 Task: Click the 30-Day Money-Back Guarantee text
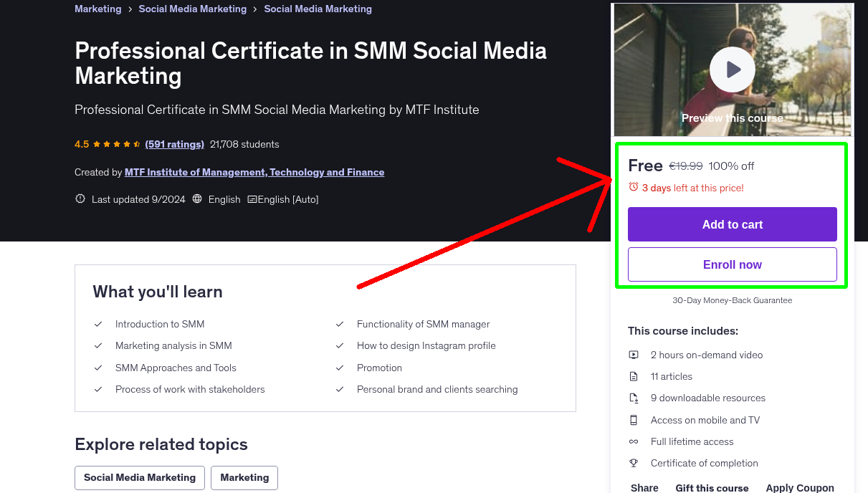[x=733, y=300]
